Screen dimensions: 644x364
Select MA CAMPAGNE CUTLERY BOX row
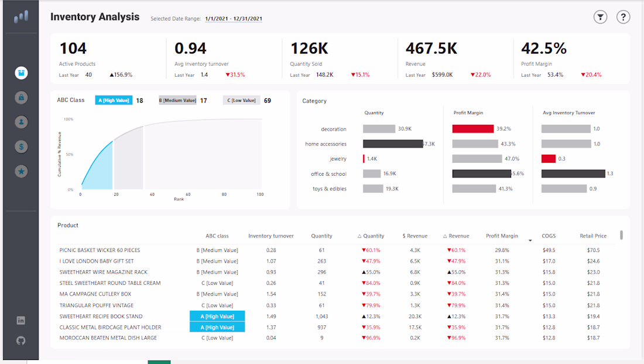point(337,294)
